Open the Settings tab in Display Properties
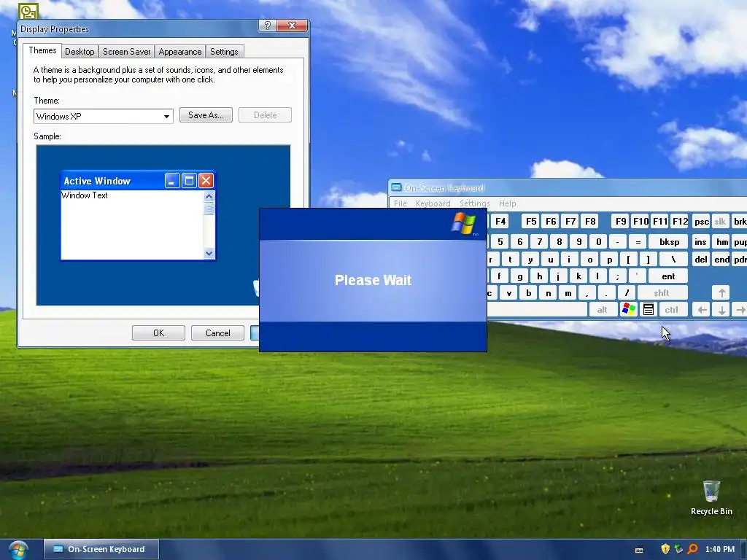Viewport: 747px width, 560px height. pyautogui.click(x=224, y=52)
